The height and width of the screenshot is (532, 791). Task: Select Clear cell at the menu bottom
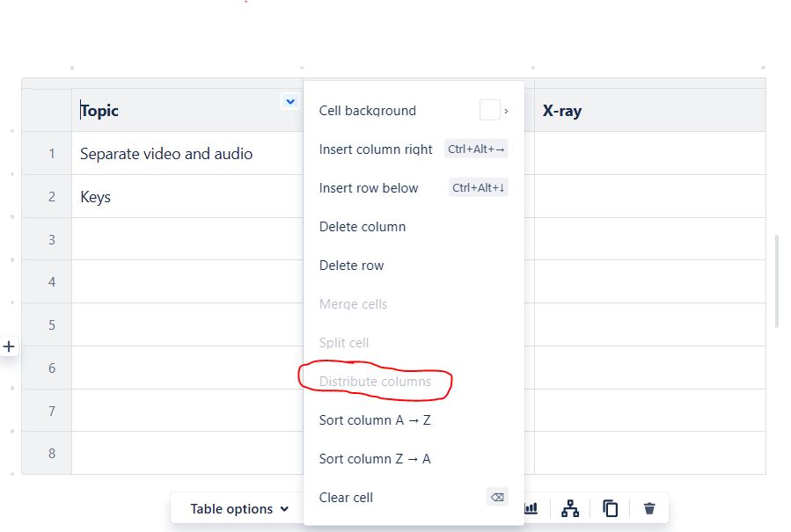pyautogui.click(x=346, y=497)
